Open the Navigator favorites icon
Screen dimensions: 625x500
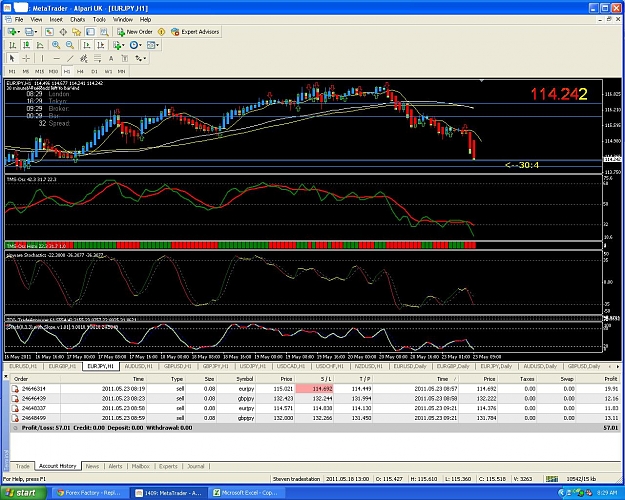pyautogui.click(x=77, y=31)
